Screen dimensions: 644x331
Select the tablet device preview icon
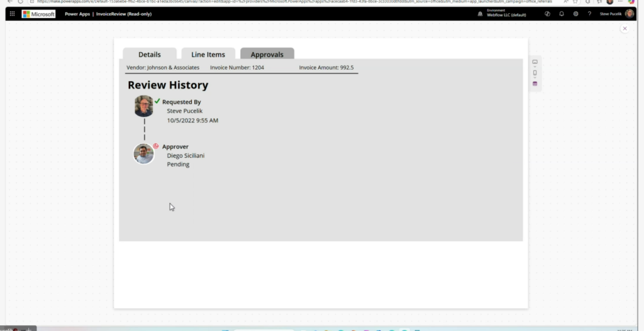pyautogui.click(x=535, y=62)
